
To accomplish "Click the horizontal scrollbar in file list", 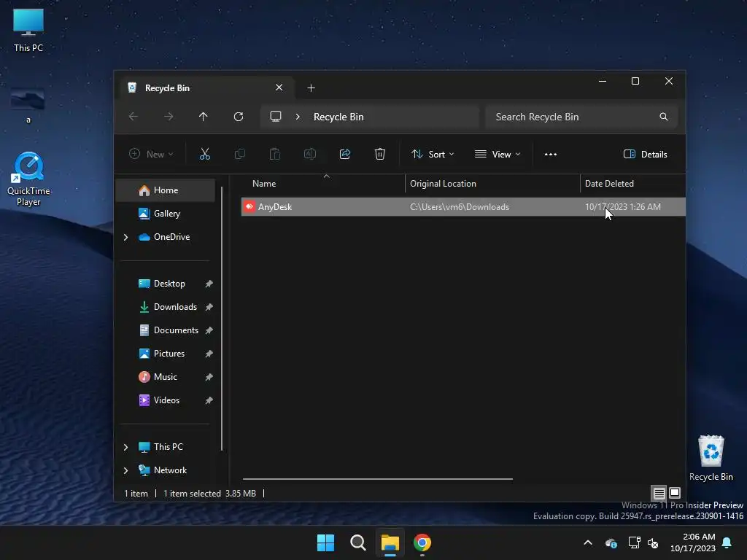I will click(x=377, y=478).
